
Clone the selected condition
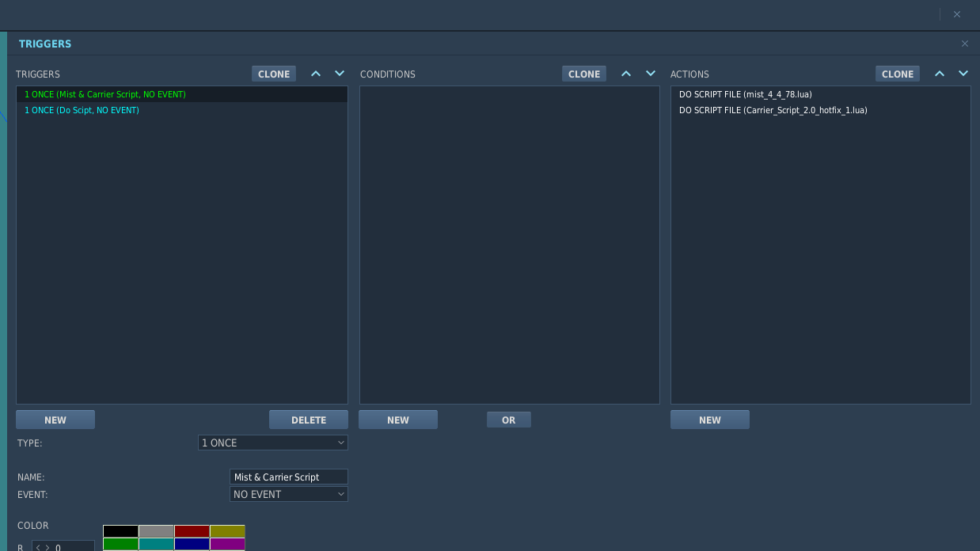(584, 74)
